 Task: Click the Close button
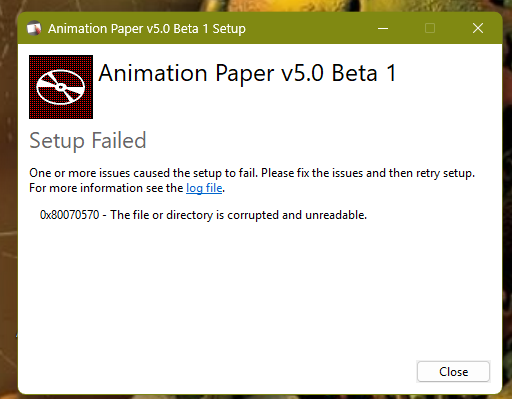pyautogui.click(x=453, y=371)
